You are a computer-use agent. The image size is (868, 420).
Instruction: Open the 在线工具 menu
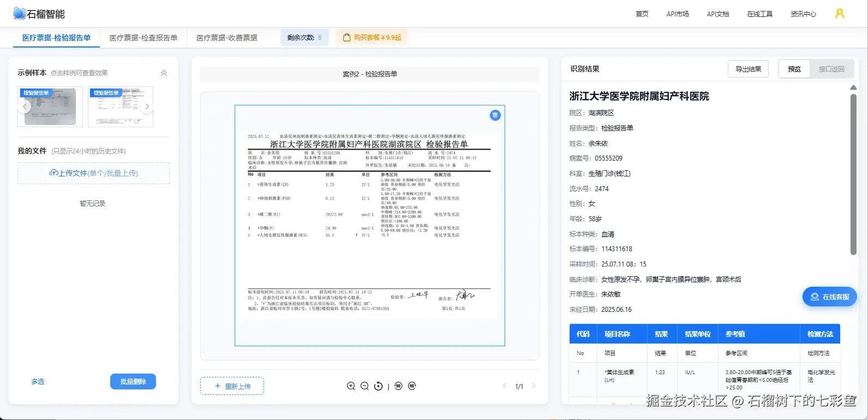point(760,14)
